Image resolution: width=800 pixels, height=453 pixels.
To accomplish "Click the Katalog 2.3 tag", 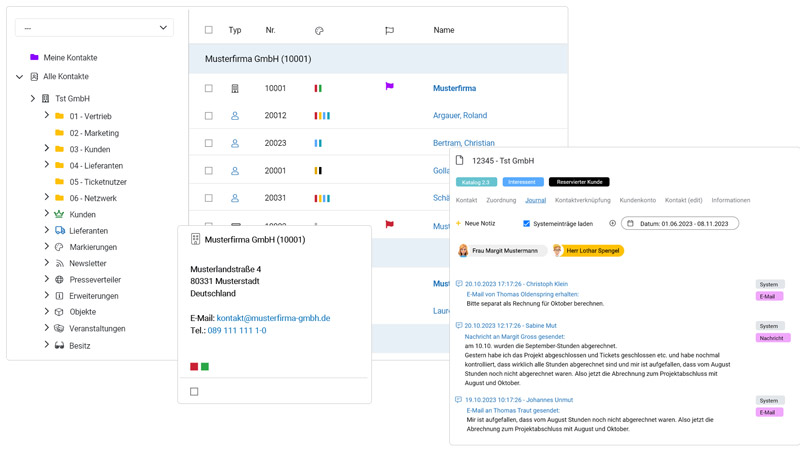I will [x=476, y=182].
